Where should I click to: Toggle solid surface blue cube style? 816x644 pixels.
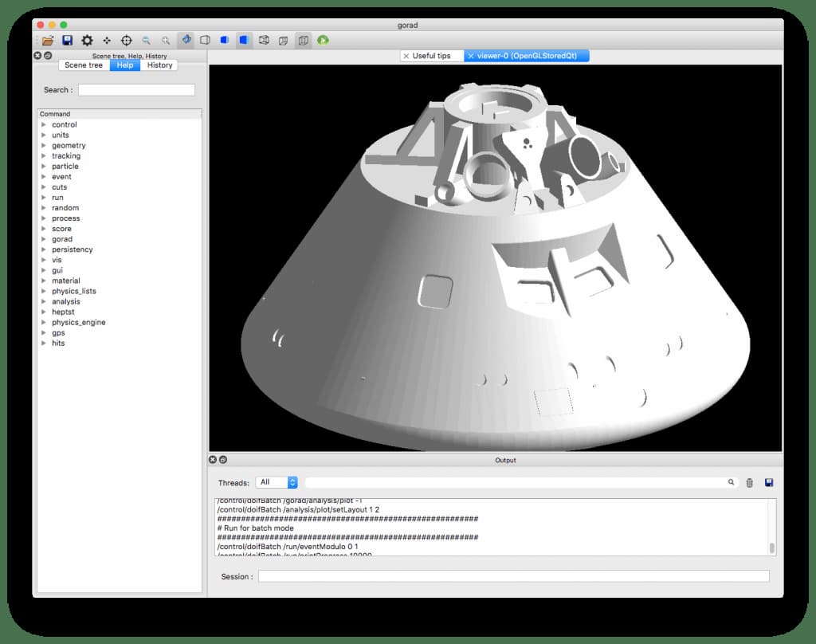point(244,40)
